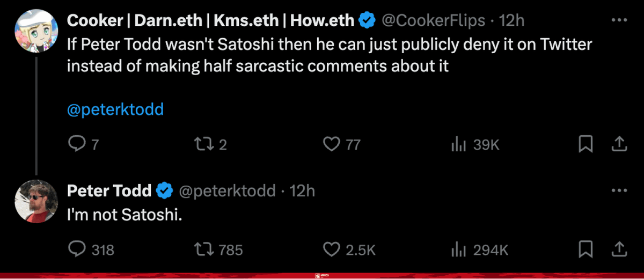Like CookerFlips' tweet with 77 likes
Viewport: 644px width, 279px height.
(x=332, y=144)
